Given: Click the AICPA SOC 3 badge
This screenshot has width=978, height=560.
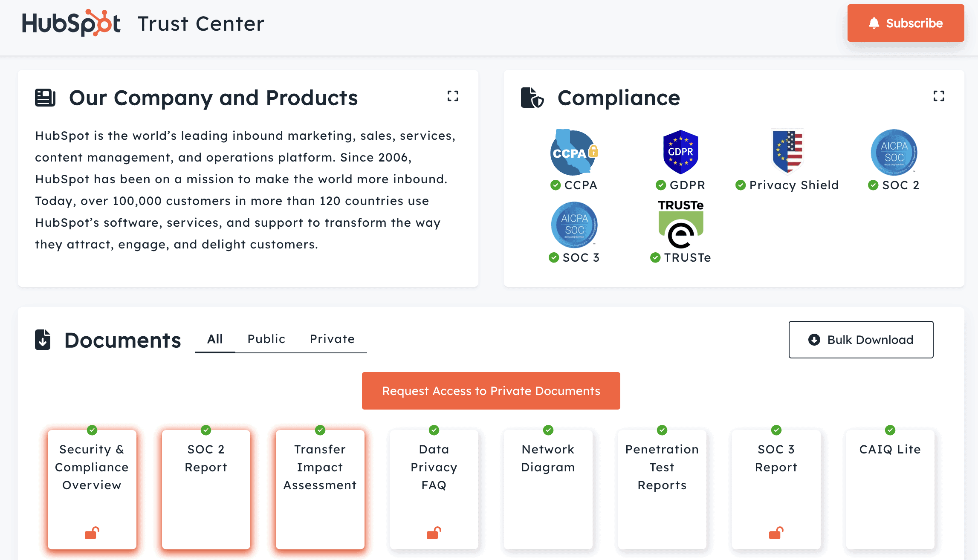Looking at the screenshot, I should pyautogui.click(x=574, y=225).
